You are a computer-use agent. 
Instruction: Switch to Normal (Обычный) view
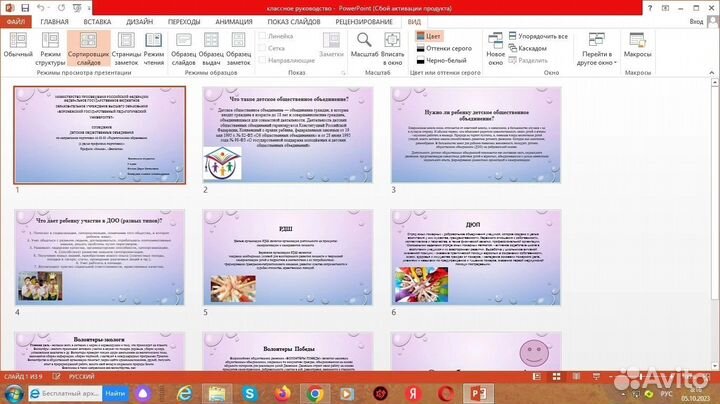click(x=18, y=45)
